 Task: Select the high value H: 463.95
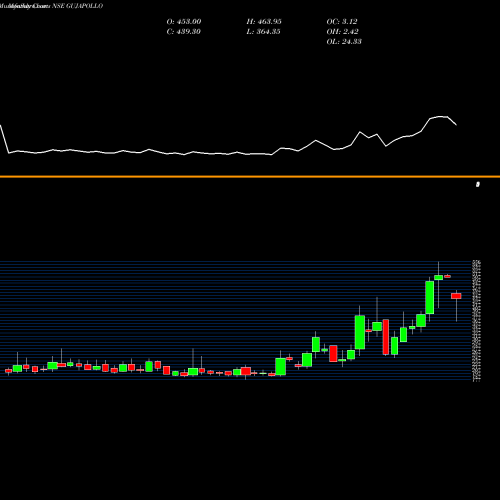[x=264, y=21]
